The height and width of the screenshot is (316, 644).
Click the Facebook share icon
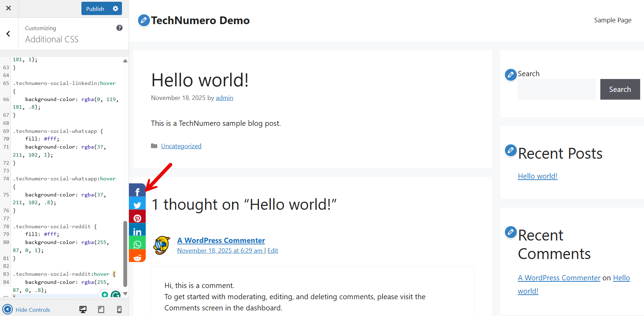click(137, 191)
